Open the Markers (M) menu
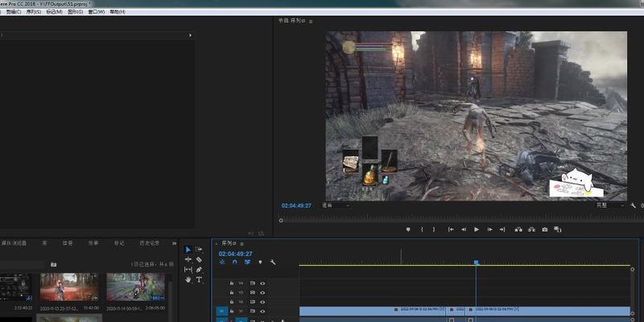 click(x=54, y=12)
